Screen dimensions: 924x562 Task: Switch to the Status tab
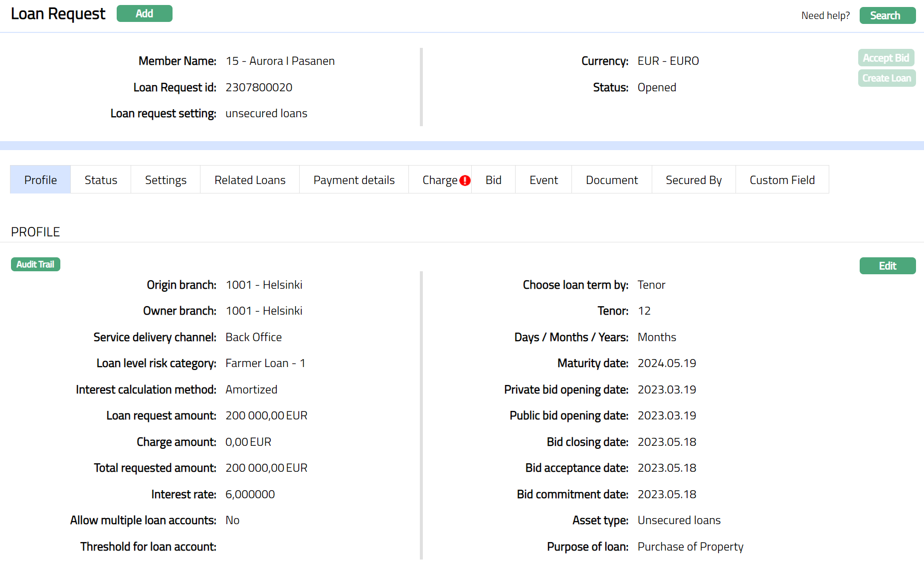coord(101,180)
